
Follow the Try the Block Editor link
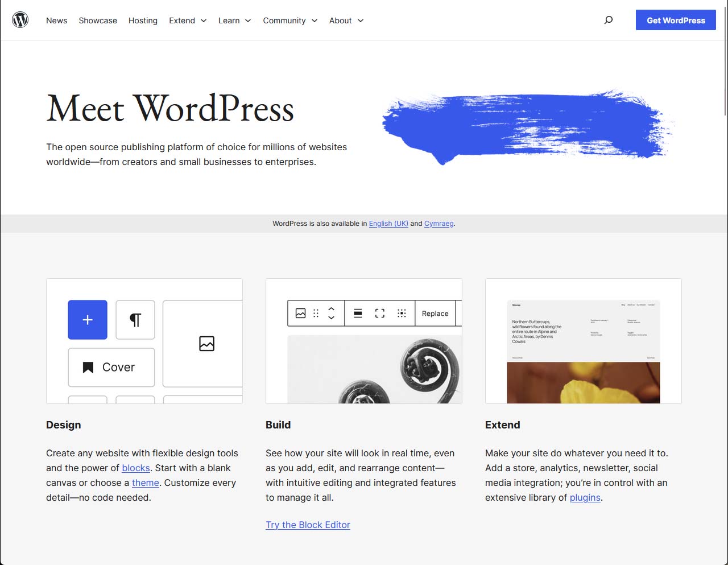click(x=308, y=525)
